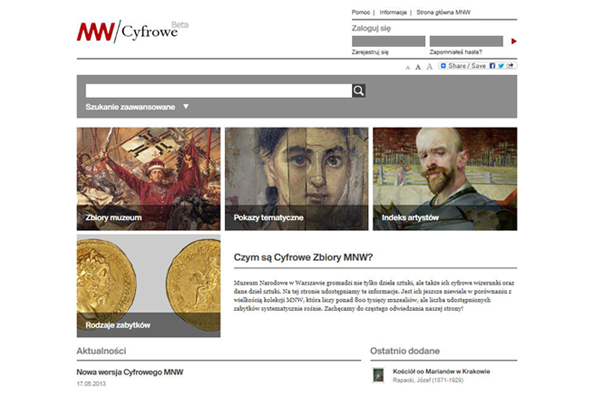The image size is (590, 394).
Task: Select the medium font size A
Action: tap(418, 67)
